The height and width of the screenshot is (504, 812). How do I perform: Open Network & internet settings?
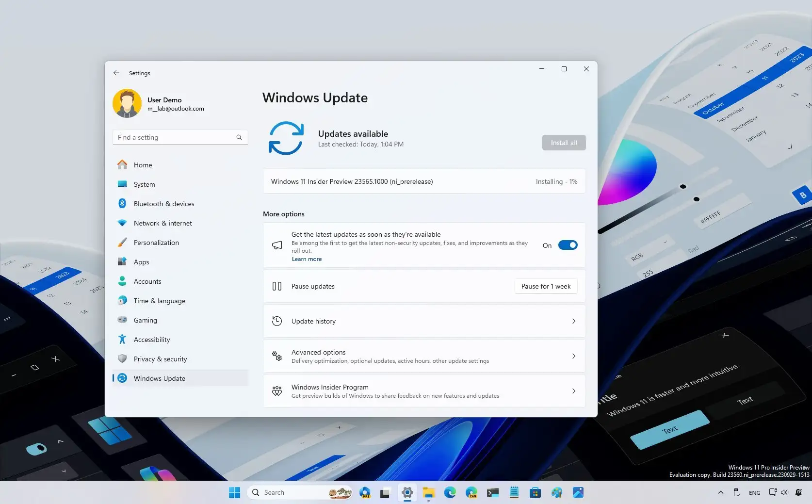[x=180, y=223]
